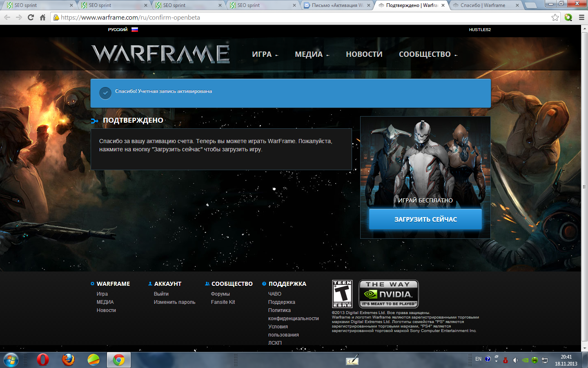Click the HUSTLE52 account name
Viewport: 588px width, 368px height.
click(x=480, y=29)
